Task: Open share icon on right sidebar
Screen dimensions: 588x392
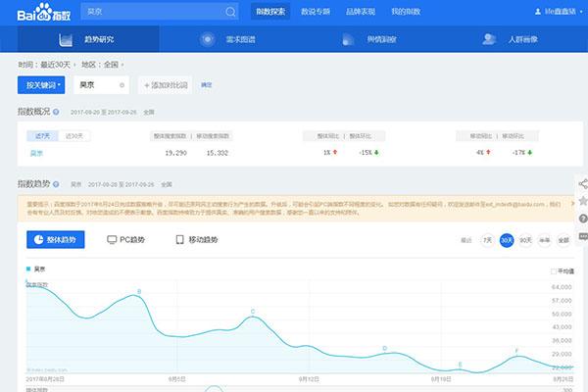Action: click(582, 183)
